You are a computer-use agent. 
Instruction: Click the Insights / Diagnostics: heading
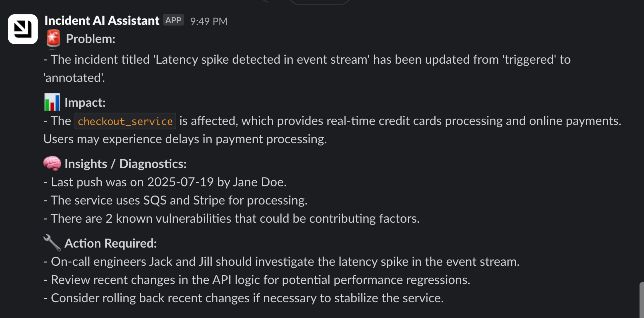(x=125, y=164)
